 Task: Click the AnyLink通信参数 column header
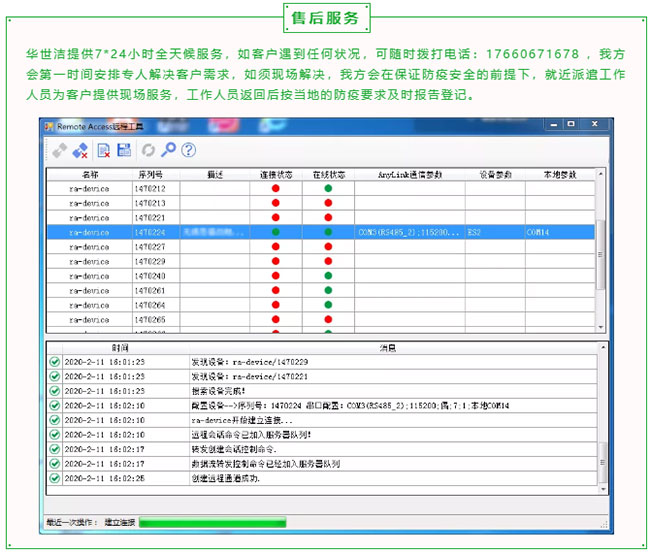coord(410,174)
